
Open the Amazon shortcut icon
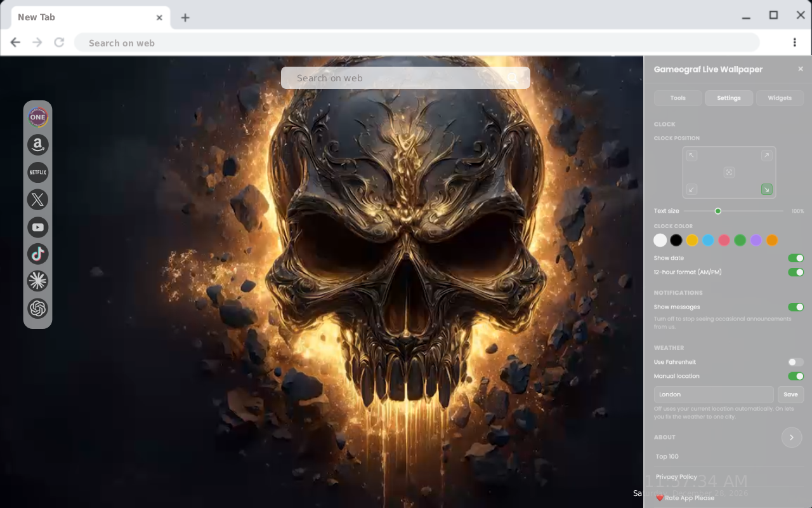[38, 145]
